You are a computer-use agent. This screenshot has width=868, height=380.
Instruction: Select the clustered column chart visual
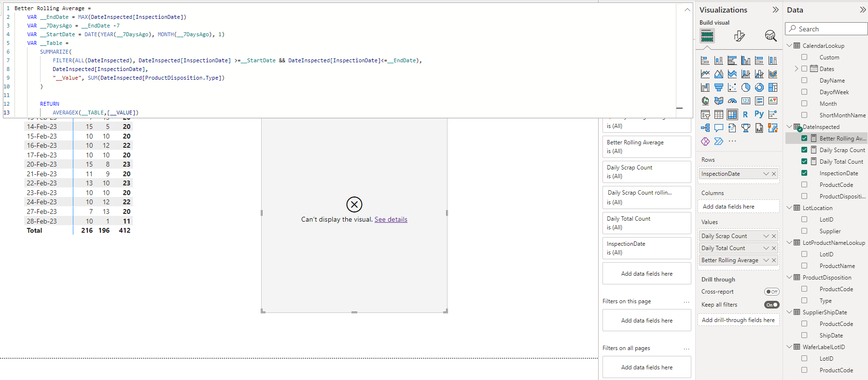tap(746, 60)
